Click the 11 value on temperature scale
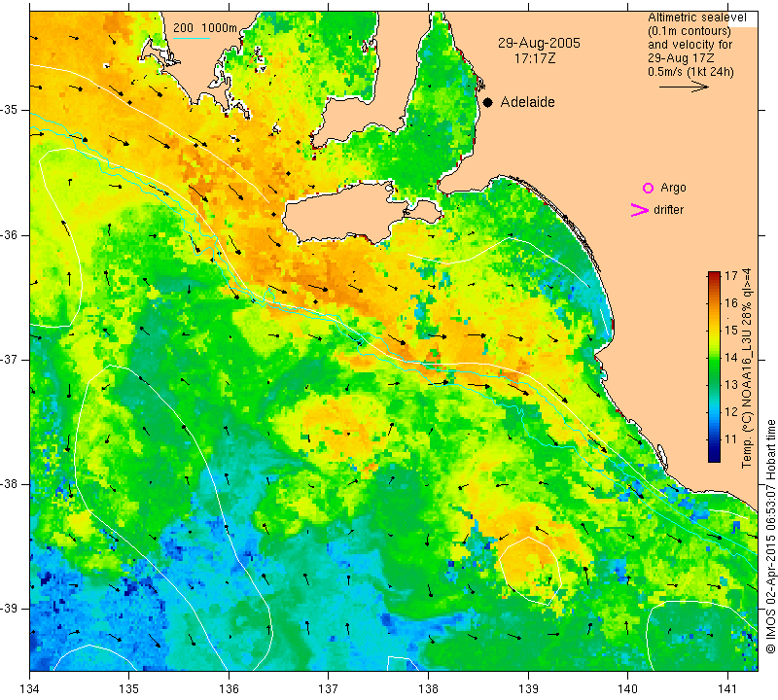This screenshot has height=700, width=778. pyautogui.click(x=731, y=439)
